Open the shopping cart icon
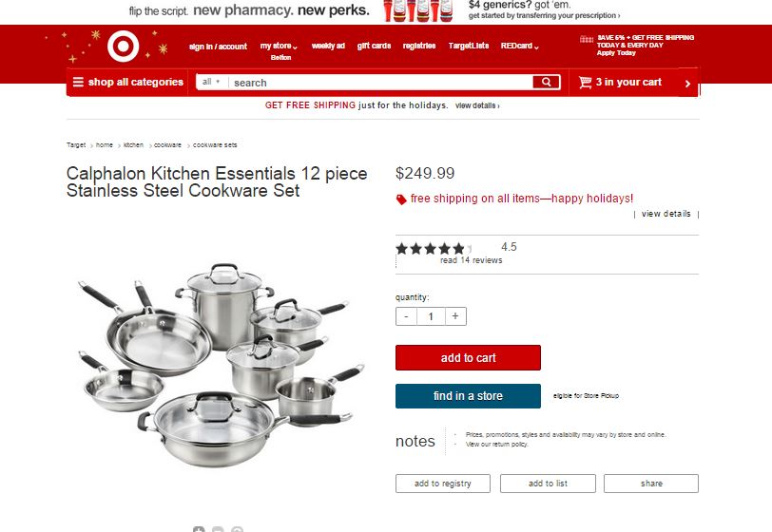The width and height of the screenshot is (772, 532). [585, 83]
